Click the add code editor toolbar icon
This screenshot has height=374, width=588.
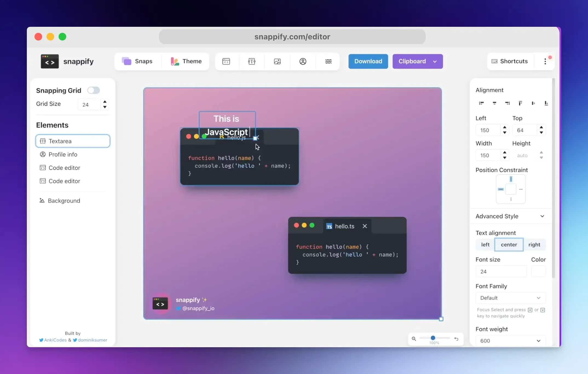click(226, 61)
